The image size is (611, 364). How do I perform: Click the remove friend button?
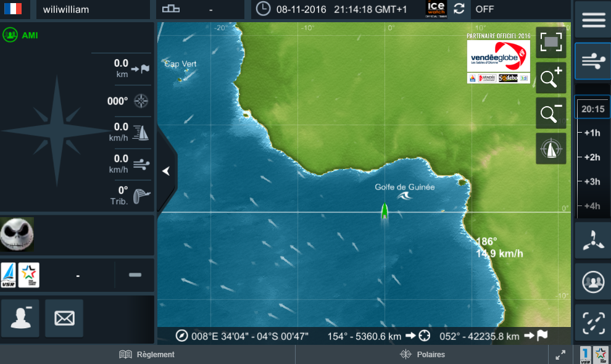point(20,318)
